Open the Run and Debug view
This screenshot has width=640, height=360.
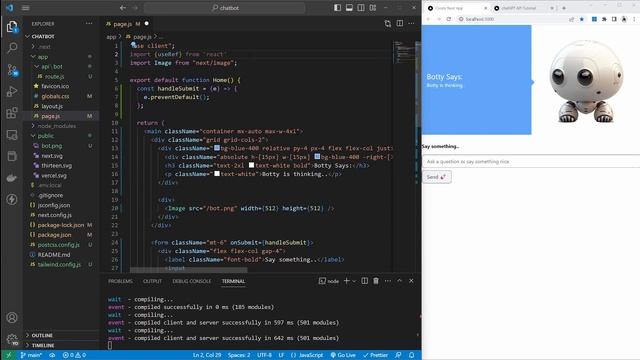[12, 91]
